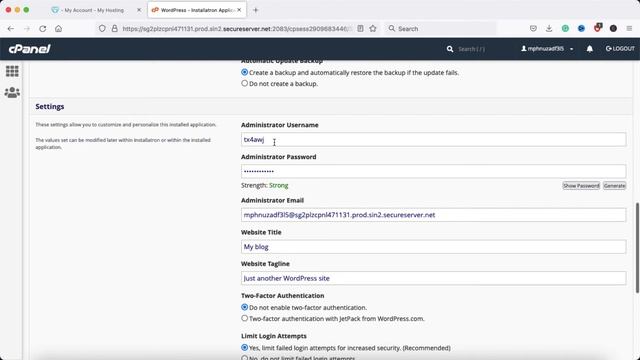Click the Website Tagline field
This screenshot has height=360, width=640.
click(433, 278)
